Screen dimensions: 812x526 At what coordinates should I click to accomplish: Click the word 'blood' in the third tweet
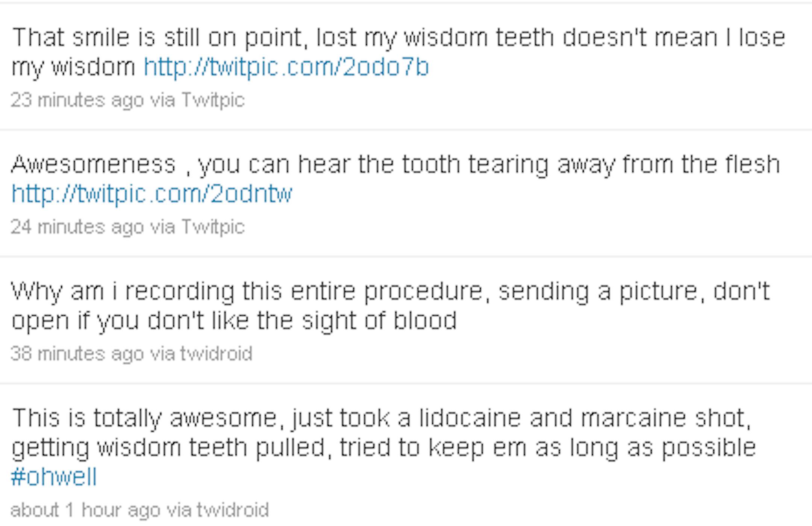[425, 321]
